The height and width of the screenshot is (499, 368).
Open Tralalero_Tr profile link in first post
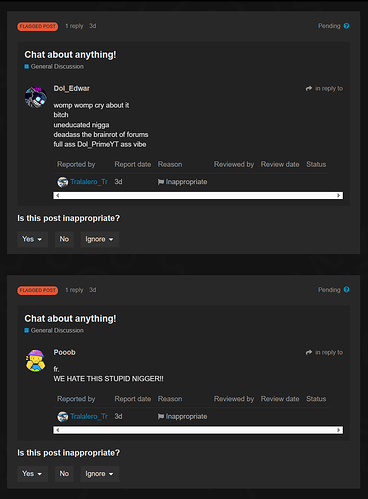89,182
